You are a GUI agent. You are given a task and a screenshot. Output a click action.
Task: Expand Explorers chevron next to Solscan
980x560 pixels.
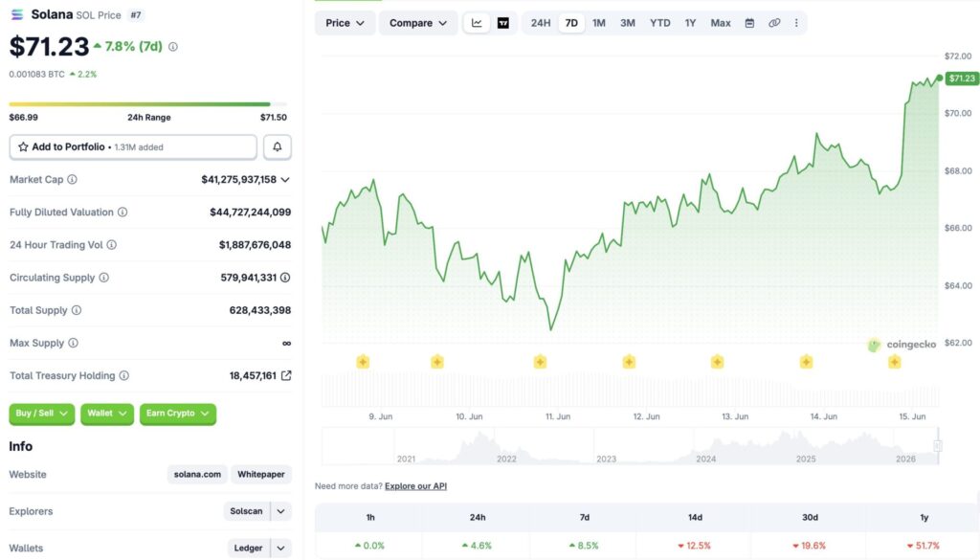pyautogui.click(x=280, y=511)
